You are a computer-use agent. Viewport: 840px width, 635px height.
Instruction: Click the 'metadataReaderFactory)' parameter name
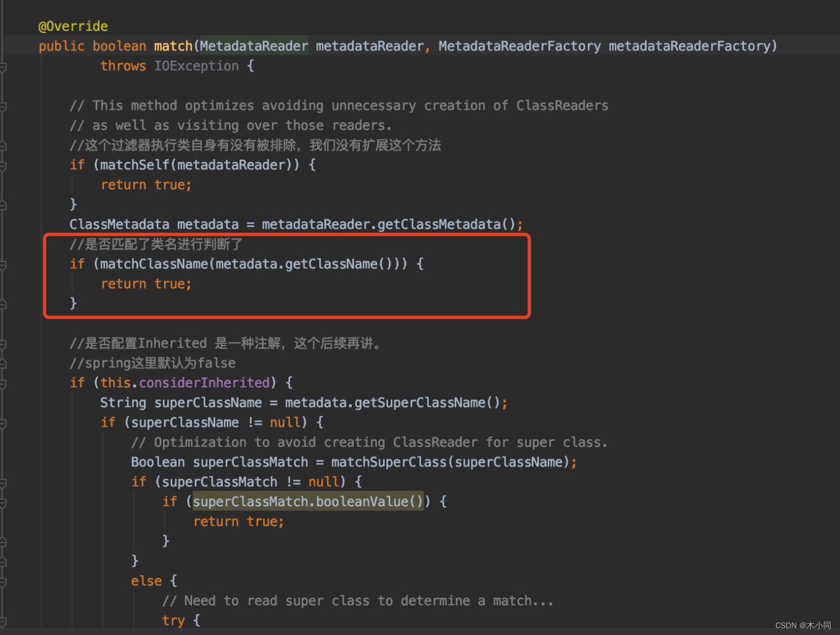pos(693,46)
